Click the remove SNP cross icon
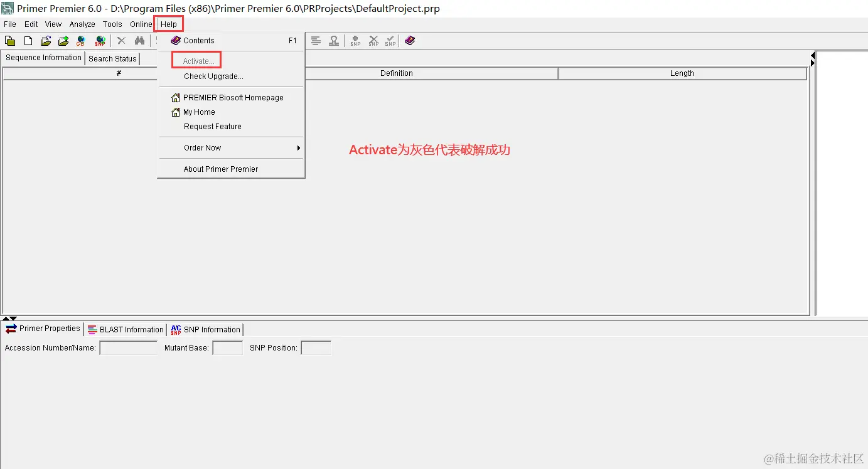Screen dimensions: 868x469 [x=373, y=41]
